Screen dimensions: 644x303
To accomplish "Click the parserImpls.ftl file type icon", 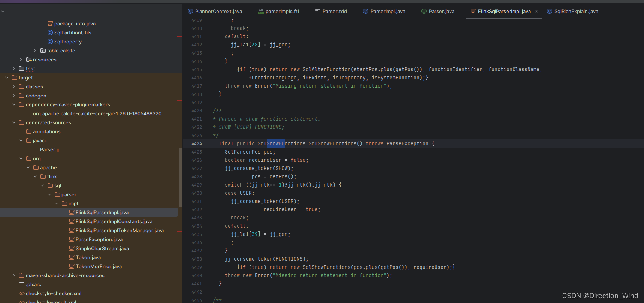I will coord(261,11).
